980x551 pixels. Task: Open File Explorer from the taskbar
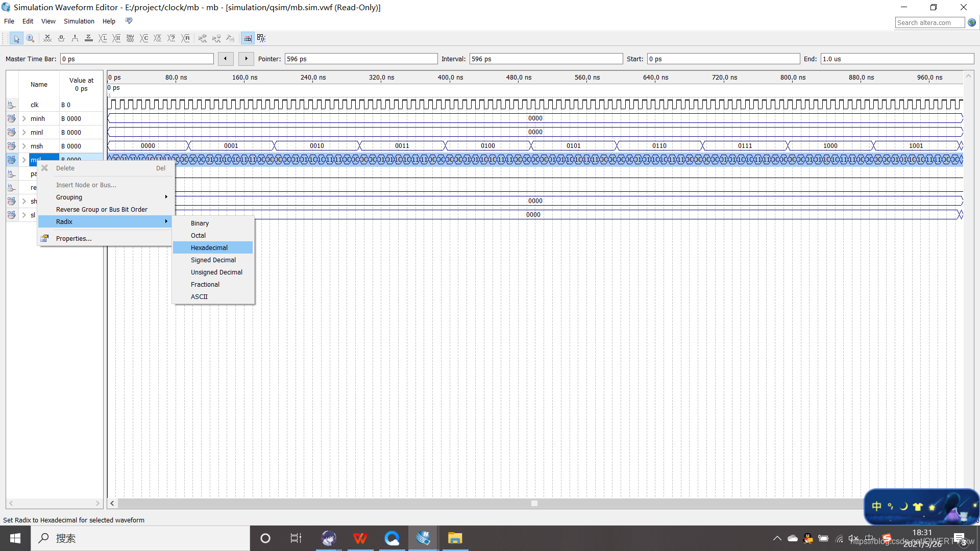tap(455, 538)
